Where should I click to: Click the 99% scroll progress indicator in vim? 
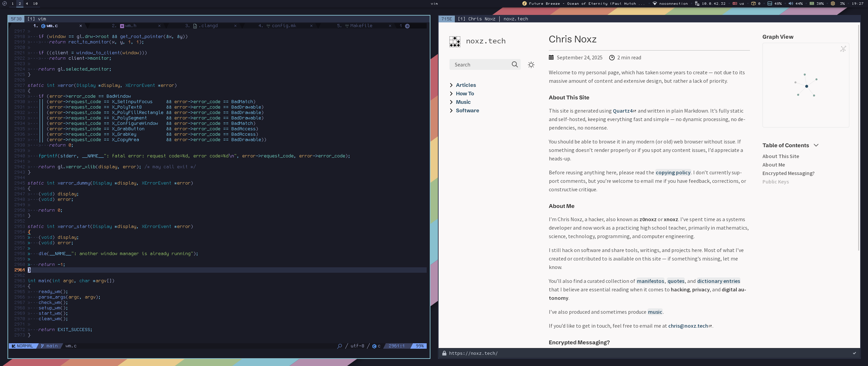pos(420,346)
